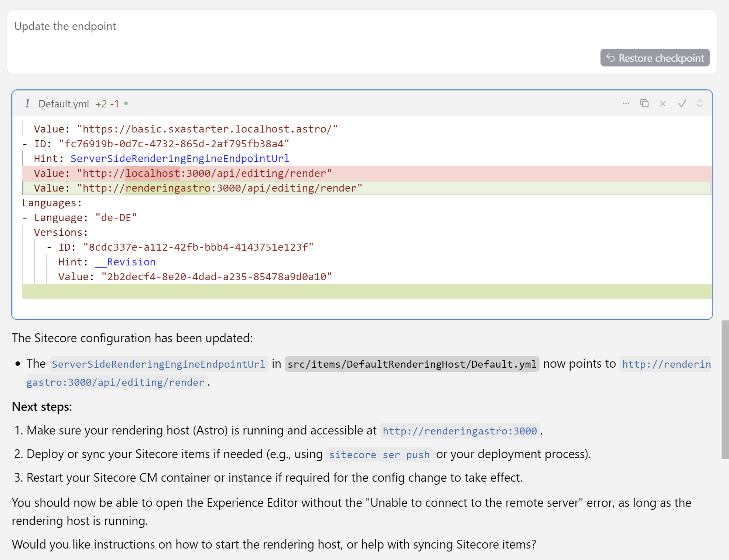729x560 pixels.
Task: Click the green unsaved-change dot indicator
Action: coord(126,104)
